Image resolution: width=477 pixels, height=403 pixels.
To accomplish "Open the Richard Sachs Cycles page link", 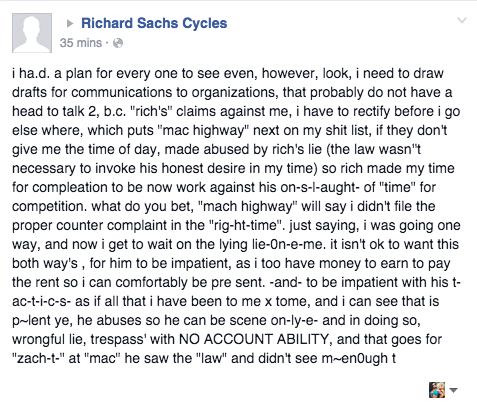I will click(x=154, y=23).
